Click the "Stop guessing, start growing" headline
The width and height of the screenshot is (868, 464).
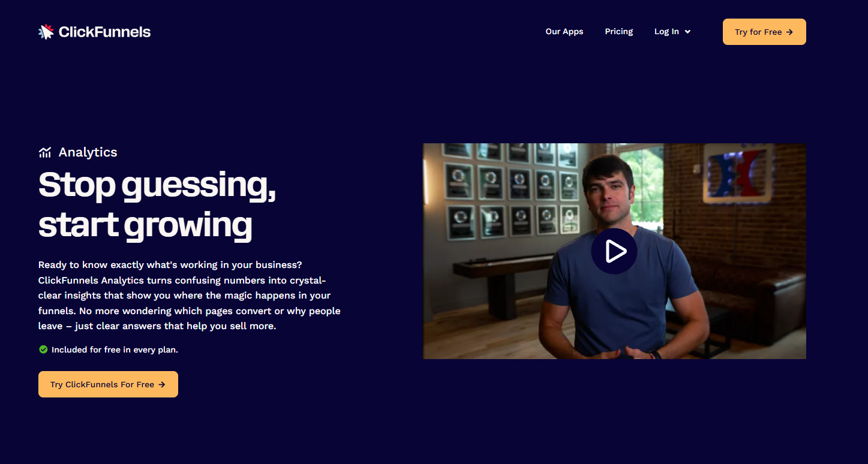click(x=157, y=204)
